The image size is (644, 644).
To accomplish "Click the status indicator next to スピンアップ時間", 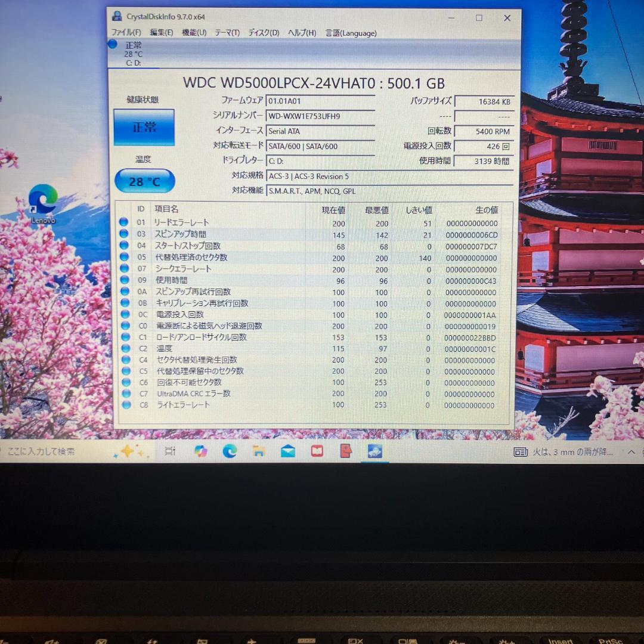I will [125, 233].
